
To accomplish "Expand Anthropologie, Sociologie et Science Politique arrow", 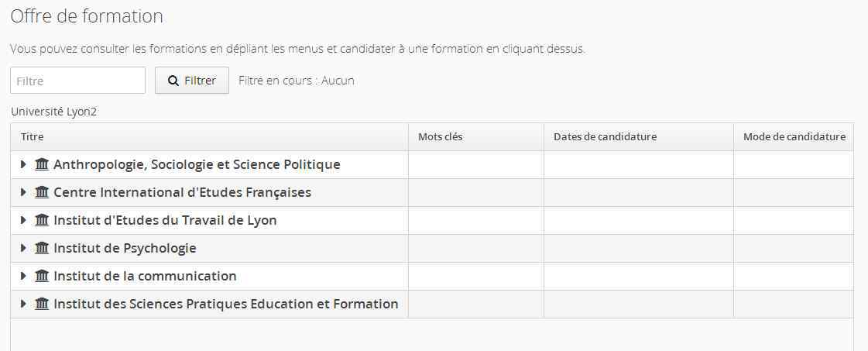I will coord(23,164).
